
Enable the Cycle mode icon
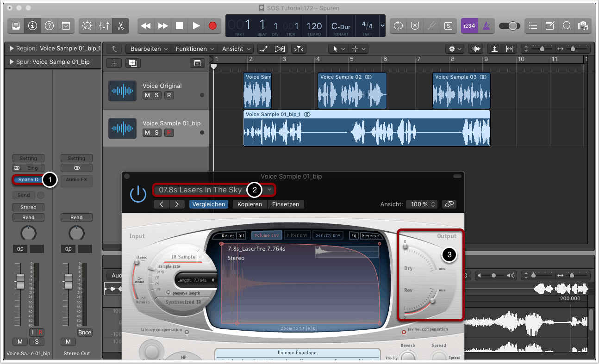coord(398,26)
